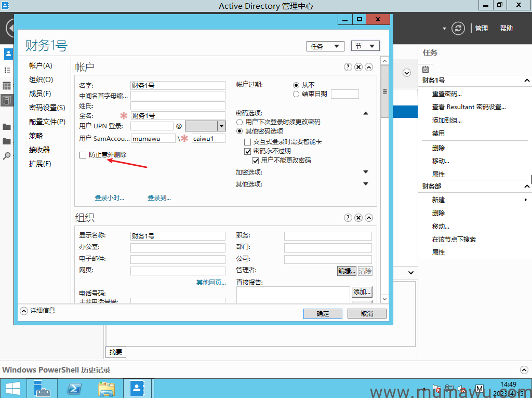Collapse the 财务1号 task group
Image resolution: width=532 pixels, height=398 pixels.
[527, 81]
